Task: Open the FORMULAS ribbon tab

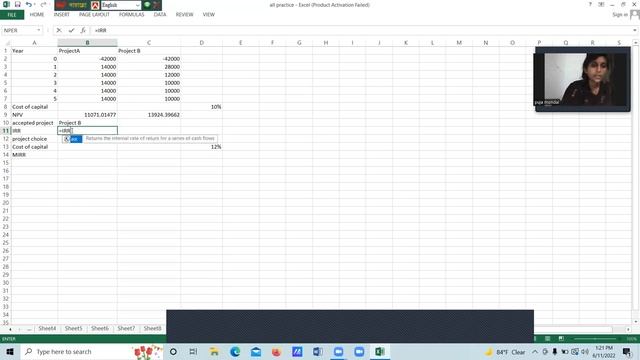Action: pos(131,15)
